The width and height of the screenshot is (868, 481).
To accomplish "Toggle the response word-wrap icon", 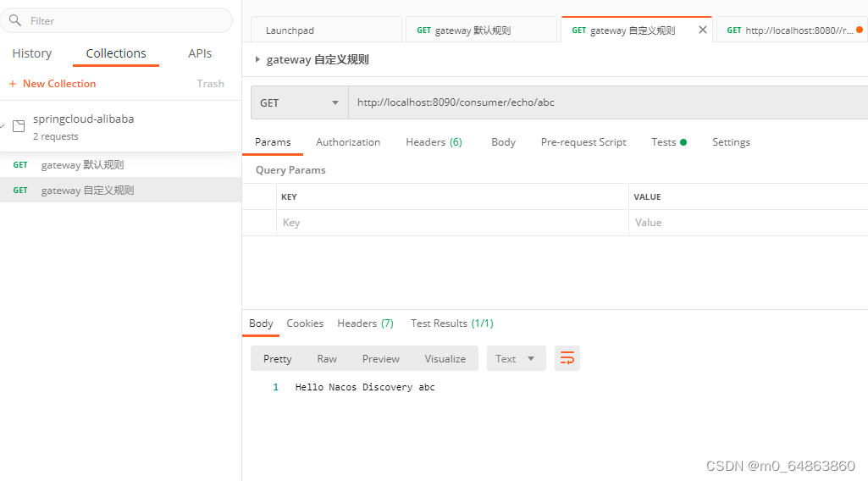I will [567, 358].
